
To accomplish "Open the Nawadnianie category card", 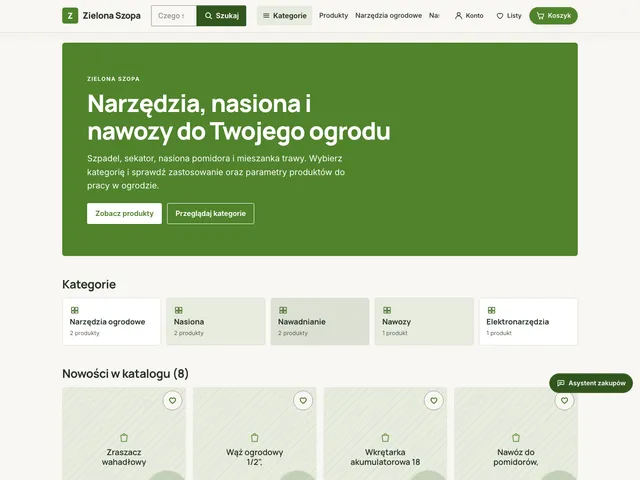I will (x=320, y=322).
